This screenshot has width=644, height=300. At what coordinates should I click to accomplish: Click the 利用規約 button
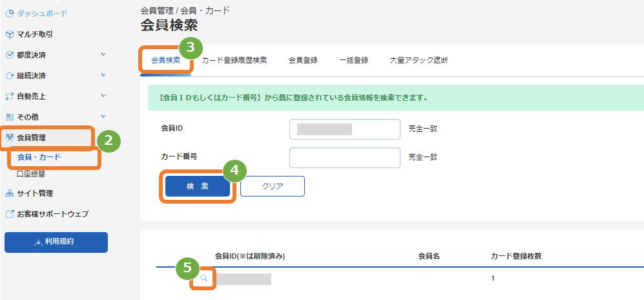[56, 242]
